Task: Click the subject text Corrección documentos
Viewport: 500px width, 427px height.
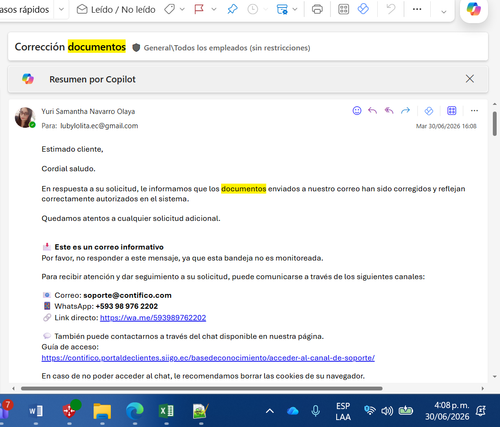Action: click(x=70, y=47)
